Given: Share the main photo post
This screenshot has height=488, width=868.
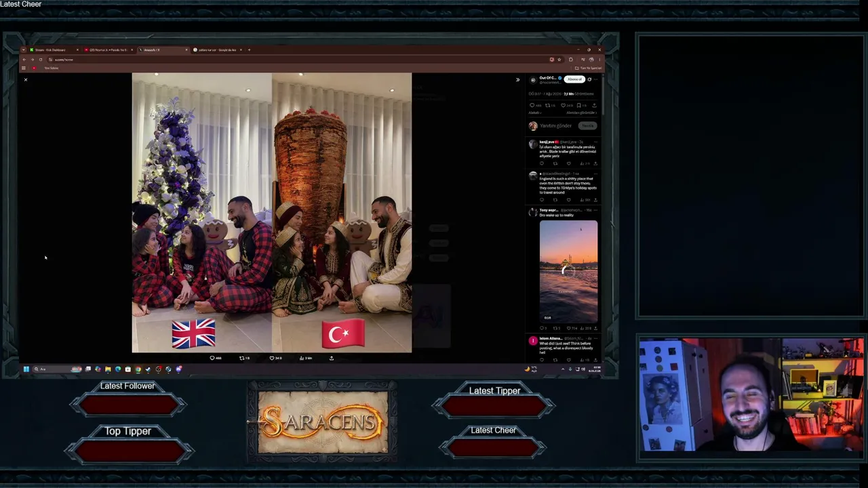Looking at the screenshot, I should pos(332,358).
